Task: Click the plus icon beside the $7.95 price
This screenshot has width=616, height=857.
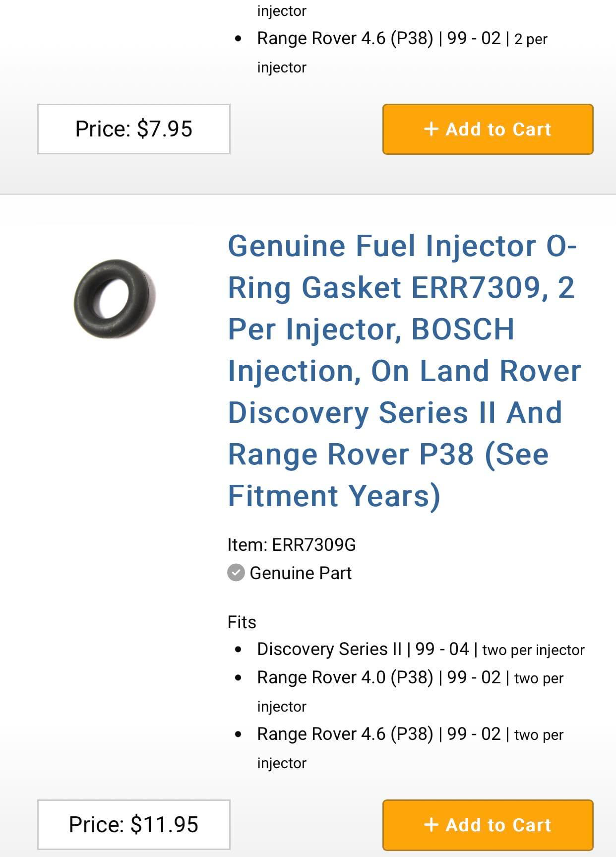Action: pos(431,129)
